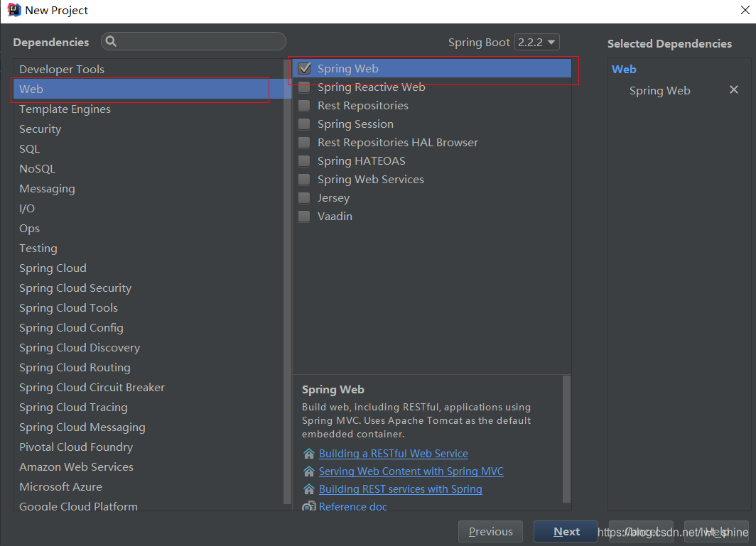Close the New Project dialog
The image size is (756, 546).
(x=745, y=10)
